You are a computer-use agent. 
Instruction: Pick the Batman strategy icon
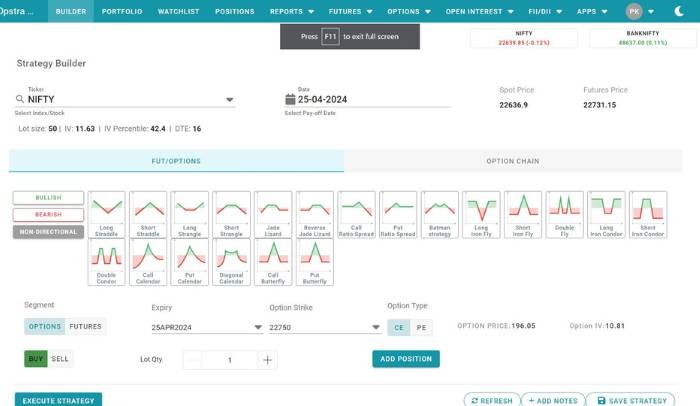point(440,215)
